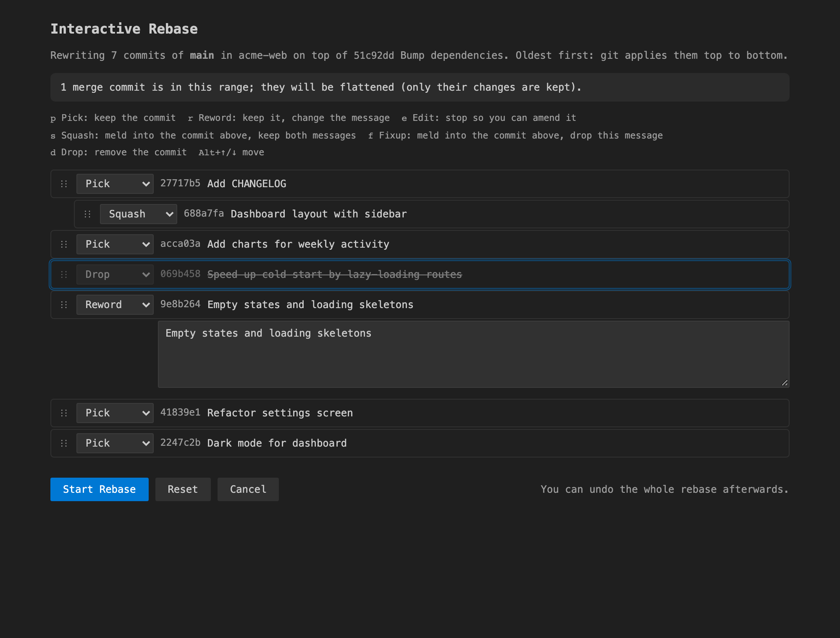Open action dropdown for 27717b5 Add CHANGELOG

pyautogui.click(x=115, y=184)
